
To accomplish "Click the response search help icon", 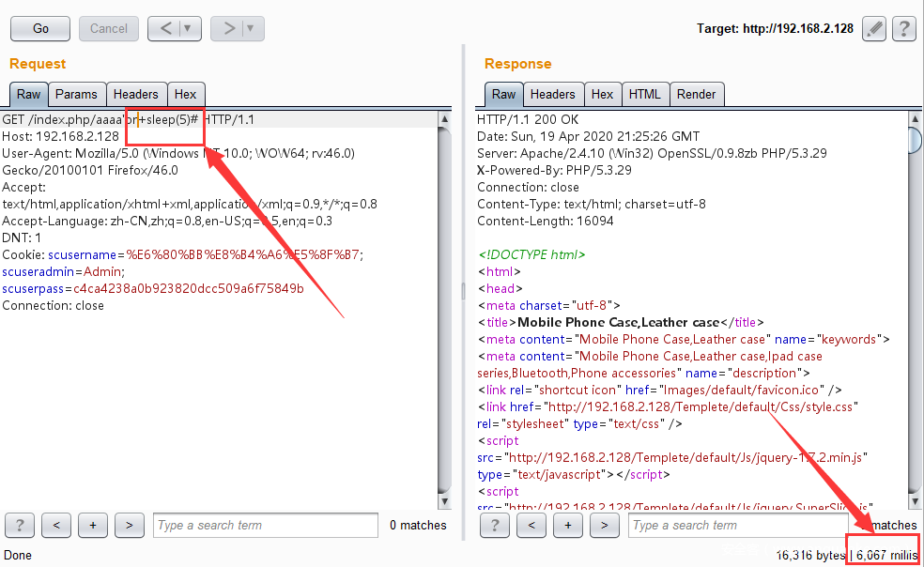I will (x=495, y=525).
